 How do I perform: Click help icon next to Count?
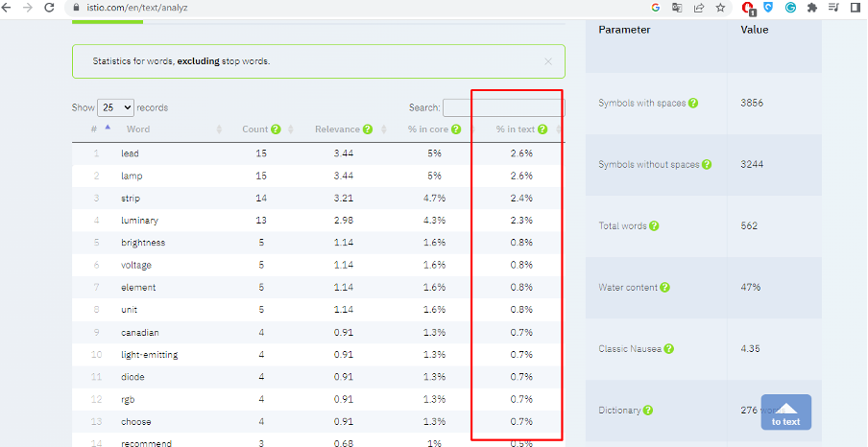276,129
